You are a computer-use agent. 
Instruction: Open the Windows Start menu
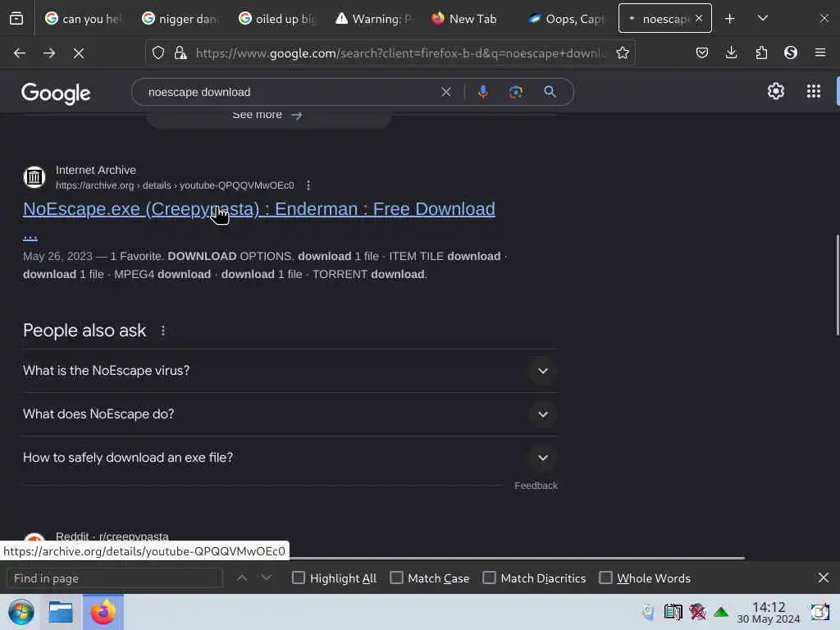tap(21, 612)
